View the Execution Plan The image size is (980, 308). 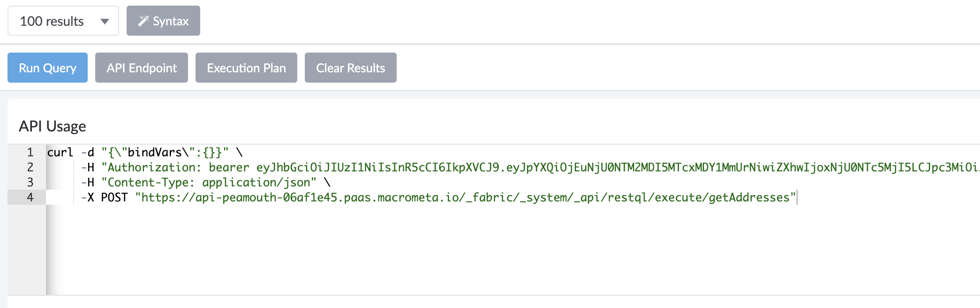tap(246, 68)
